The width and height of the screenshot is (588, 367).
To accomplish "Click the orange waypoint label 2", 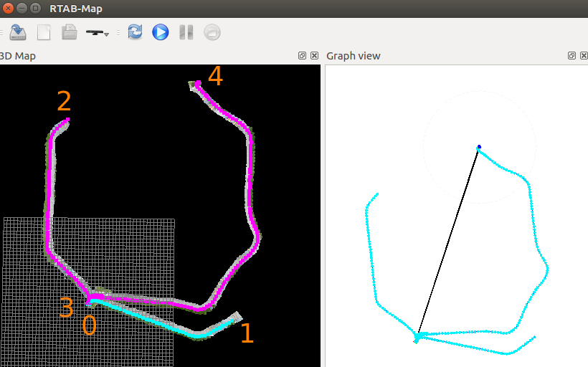I will (x=64, y=102).
